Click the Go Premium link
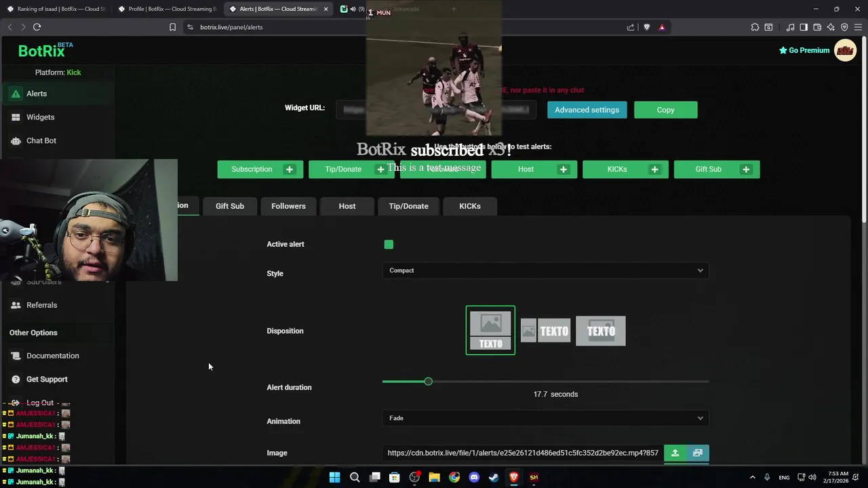868x488 pixels. coord(804,50)
